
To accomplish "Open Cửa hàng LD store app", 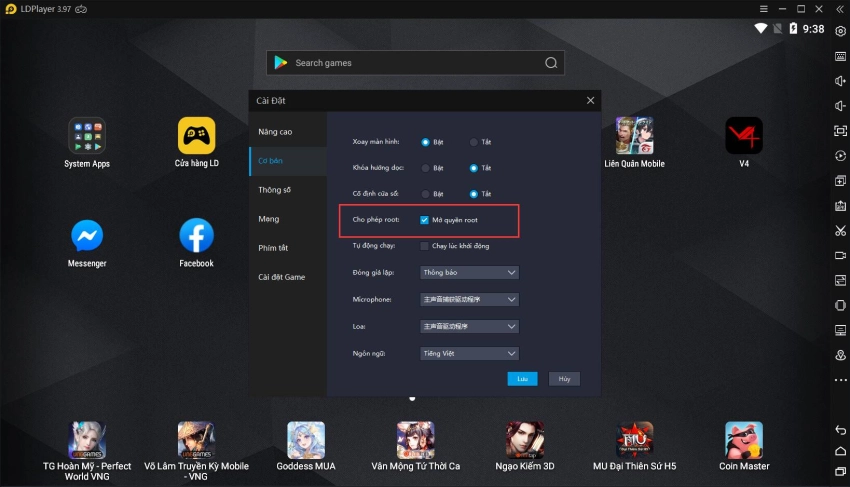I will 196,136.
